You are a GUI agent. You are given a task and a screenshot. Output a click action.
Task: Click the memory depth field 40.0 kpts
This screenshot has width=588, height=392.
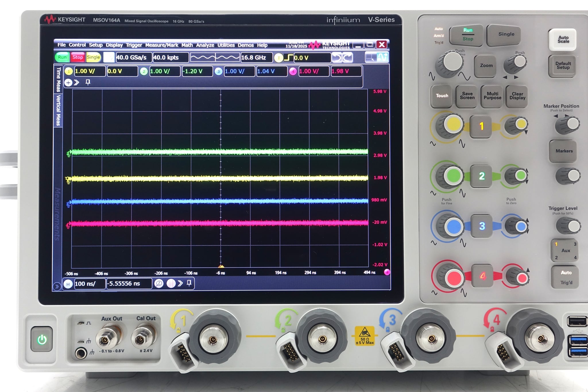pyautogui.click(x=171, y=57)
